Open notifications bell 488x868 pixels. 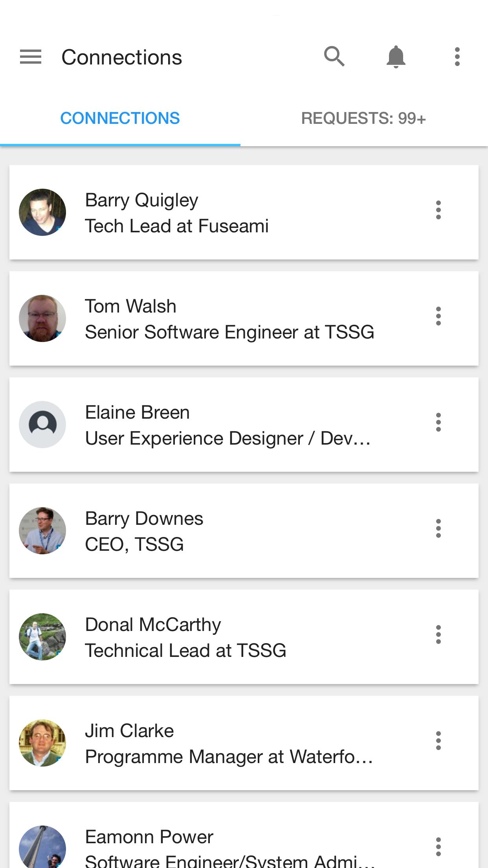[x=396, y=57]
